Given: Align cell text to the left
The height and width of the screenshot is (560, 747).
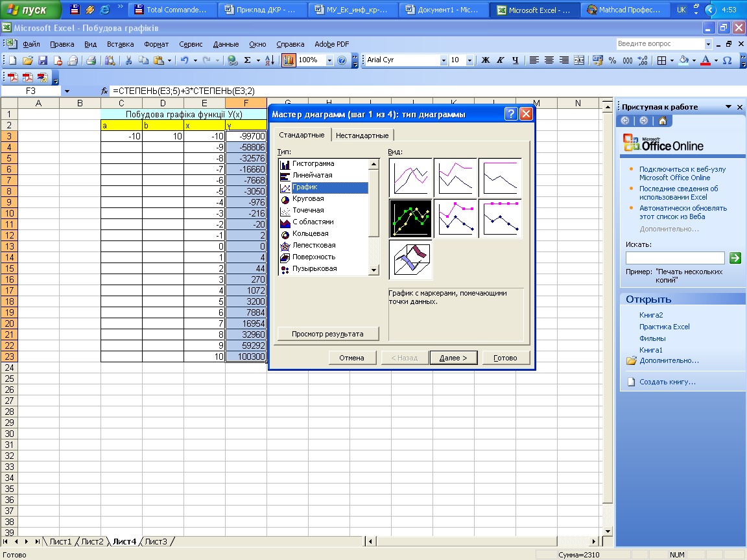Looking at the screenshot, I should coord(534,60).
